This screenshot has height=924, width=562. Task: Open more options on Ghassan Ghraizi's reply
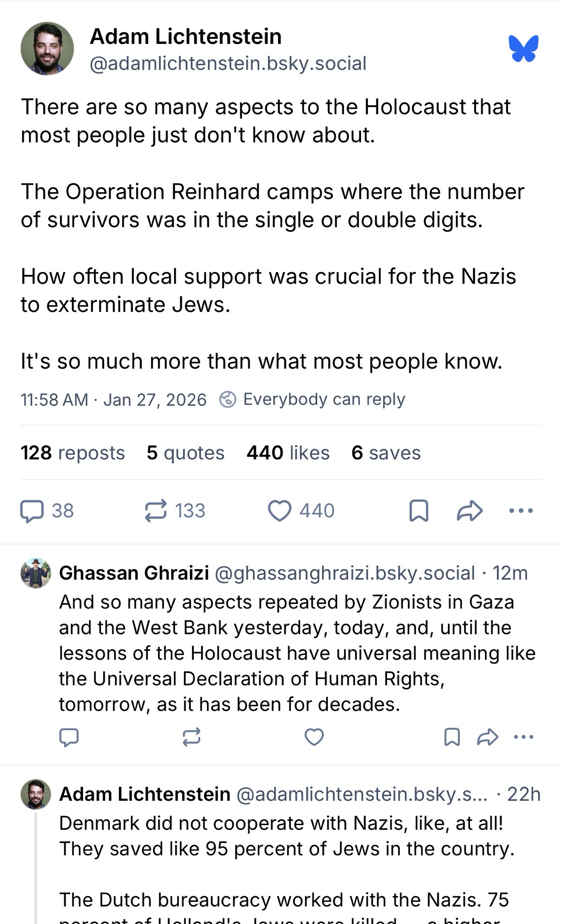524,737
